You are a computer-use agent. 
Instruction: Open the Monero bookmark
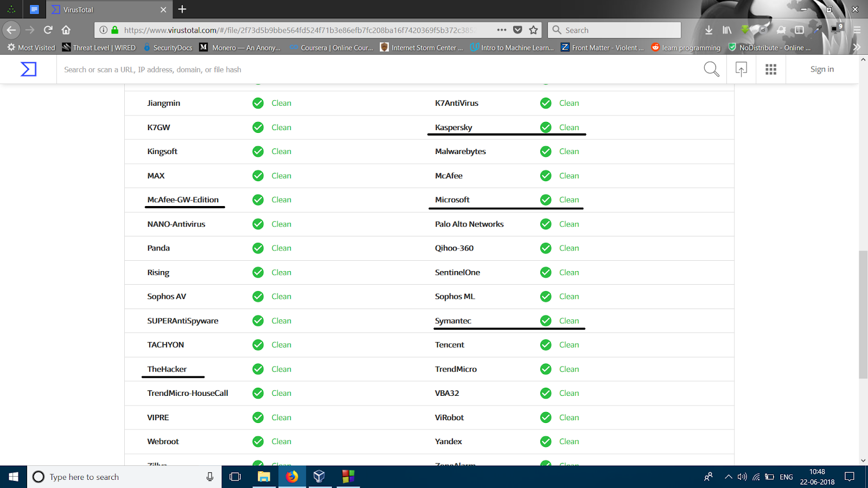point(240,48)
